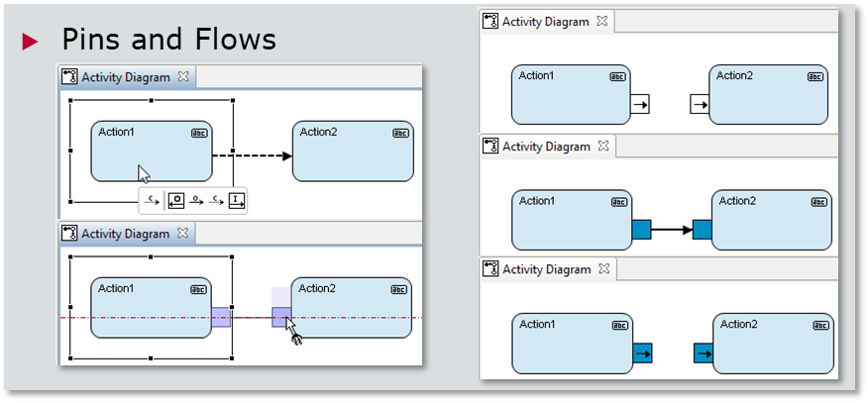Click plain blue pin at solid arrow's head
The image size is (868, 403).
703,230
